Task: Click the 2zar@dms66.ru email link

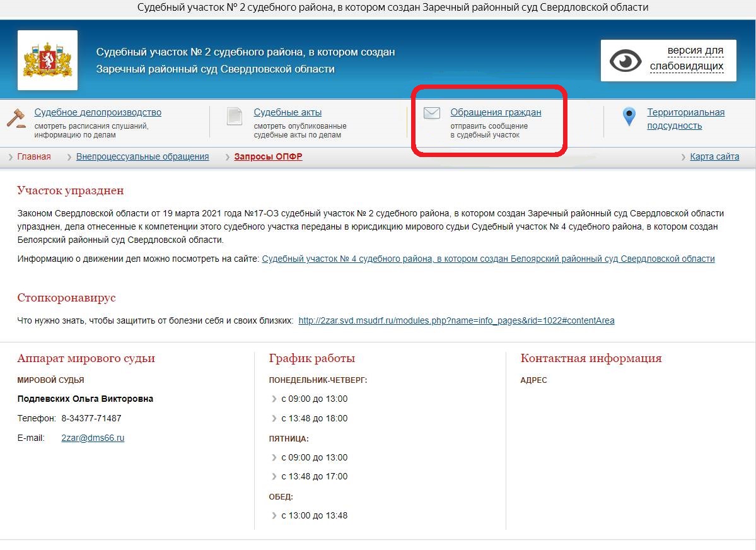Action: point(93,438)
